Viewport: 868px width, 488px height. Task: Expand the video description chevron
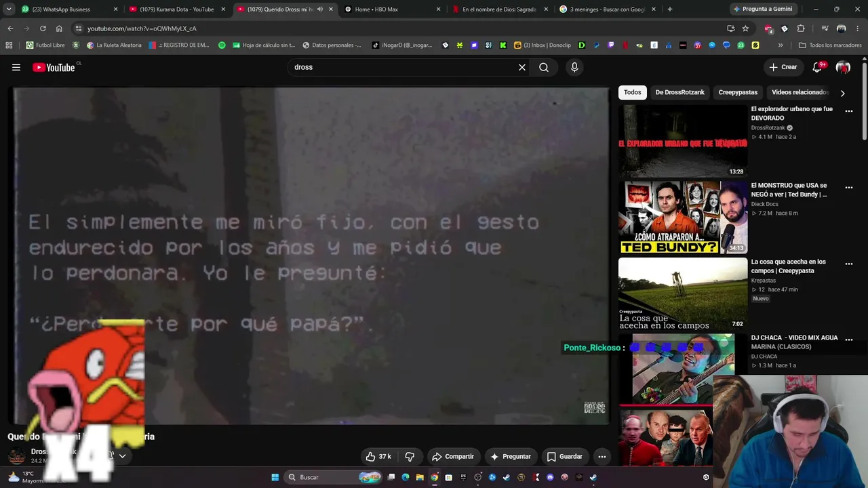coord(122,456)
